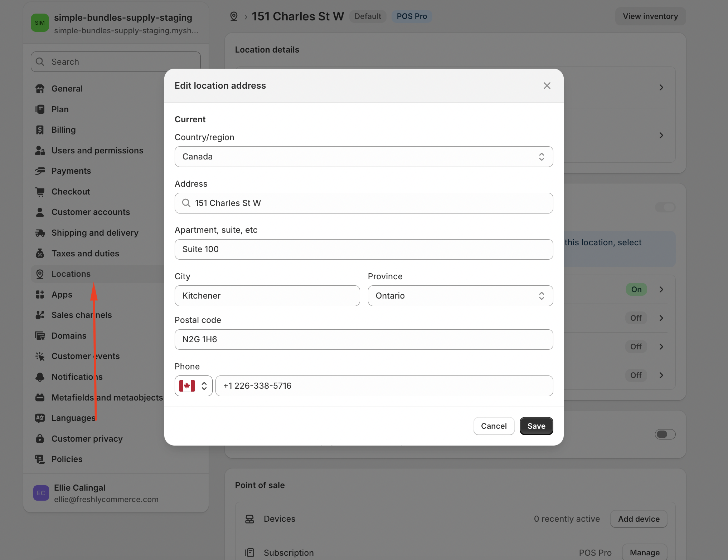Click the Customer privacy lock icon
This screenshot has width=728, height=560.
point(40,439)
